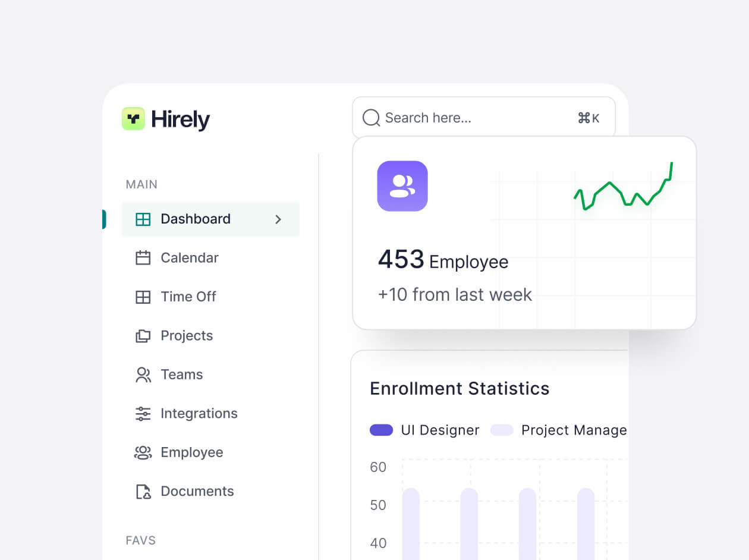Open Documents from the sidebar
Image resolution: width=749 pixels, height=560 pixels.
click(197, 492)
